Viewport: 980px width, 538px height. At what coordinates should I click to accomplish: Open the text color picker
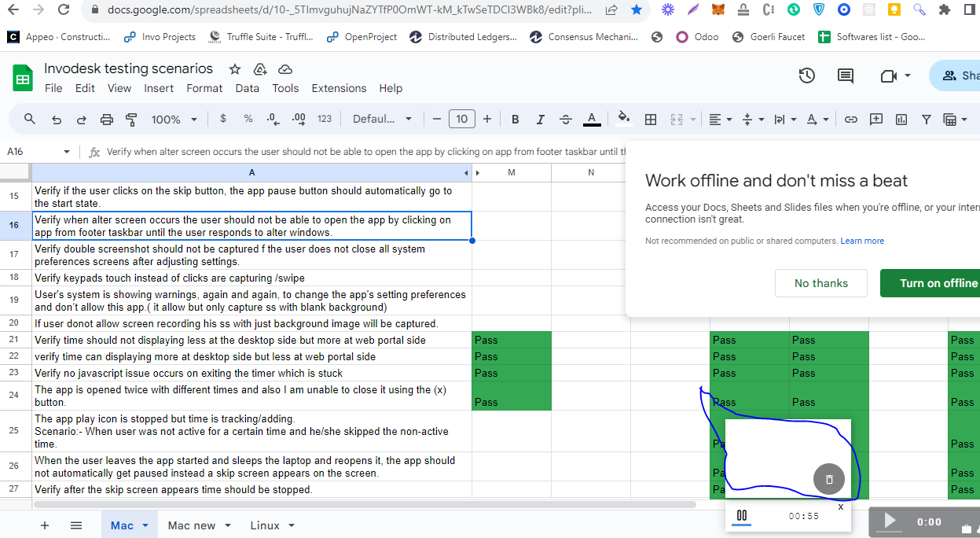pos(593,120)
